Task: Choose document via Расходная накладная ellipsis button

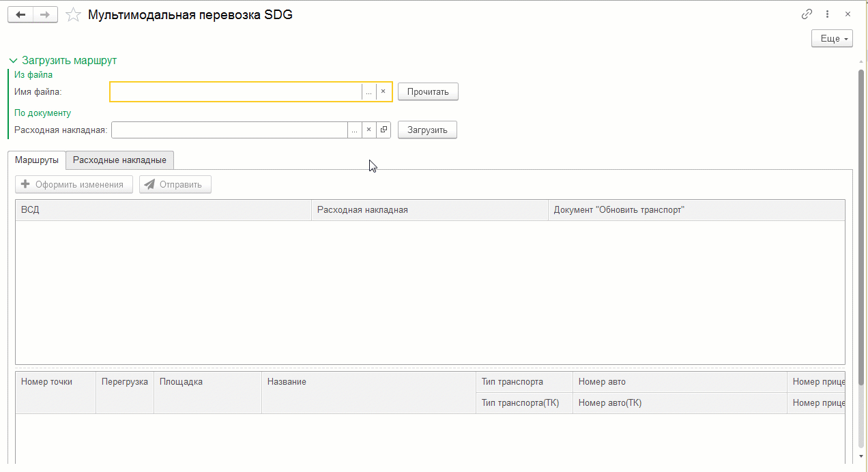Action: click(354, 130)
